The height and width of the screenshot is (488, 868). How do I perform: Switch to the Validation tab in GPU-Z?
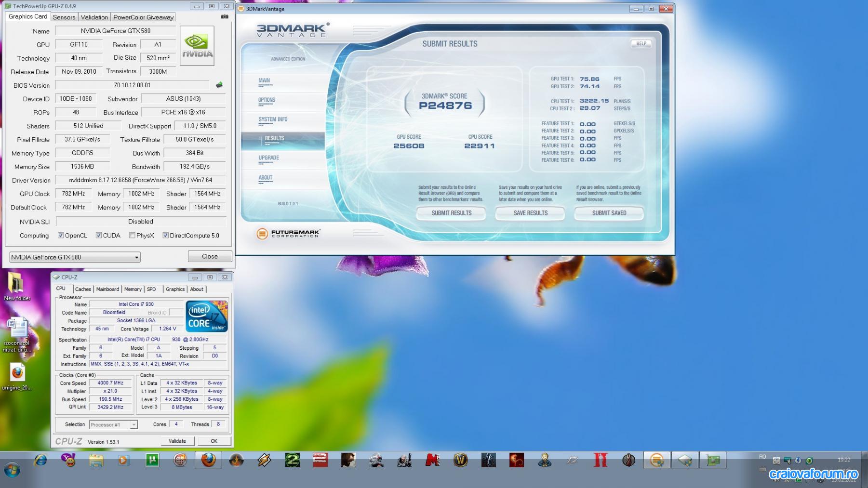[94, 17]
